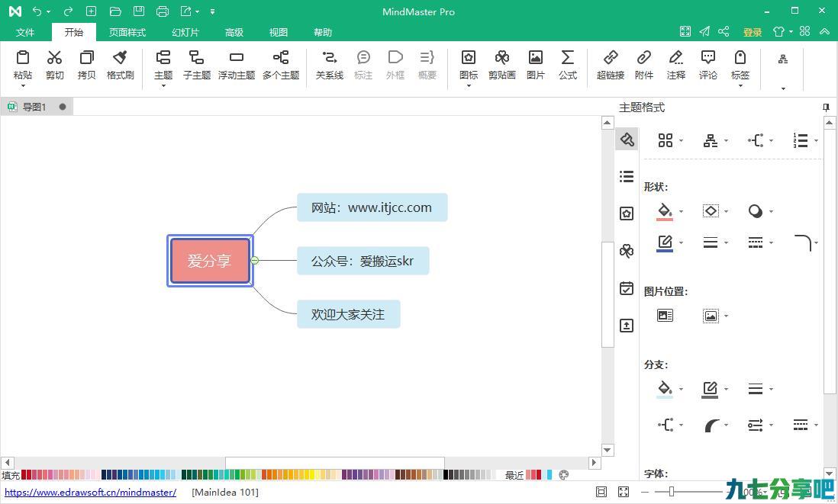Click the horizontal scrollbar left arrow
Screen dimensions: 838x504
[7, 463]
